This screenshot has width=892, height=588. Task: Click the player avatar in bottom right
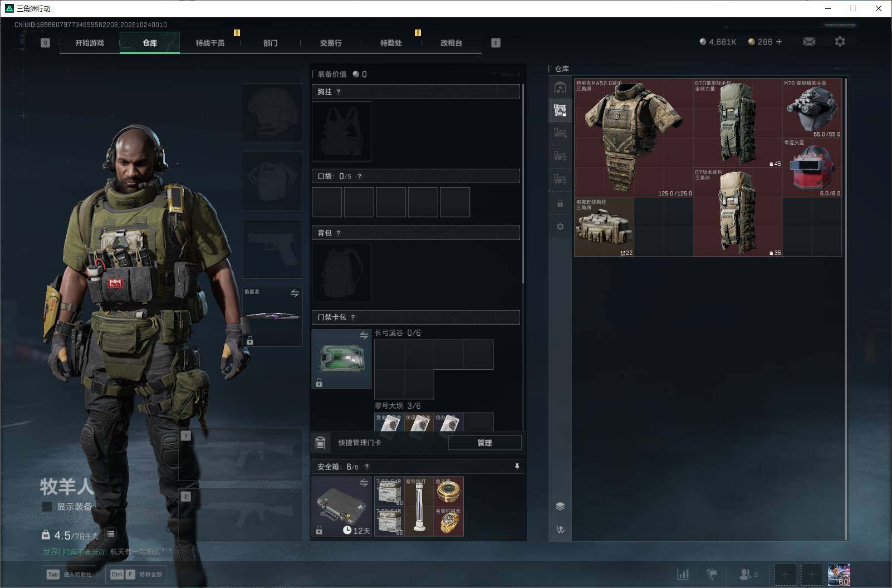click(839, 575)
